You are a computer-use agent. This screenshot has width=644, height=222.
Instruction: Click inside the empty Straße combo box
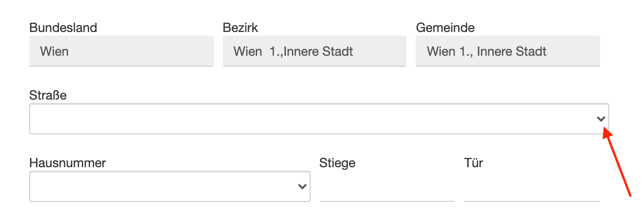pyautogui.click(x=311, y=119)
